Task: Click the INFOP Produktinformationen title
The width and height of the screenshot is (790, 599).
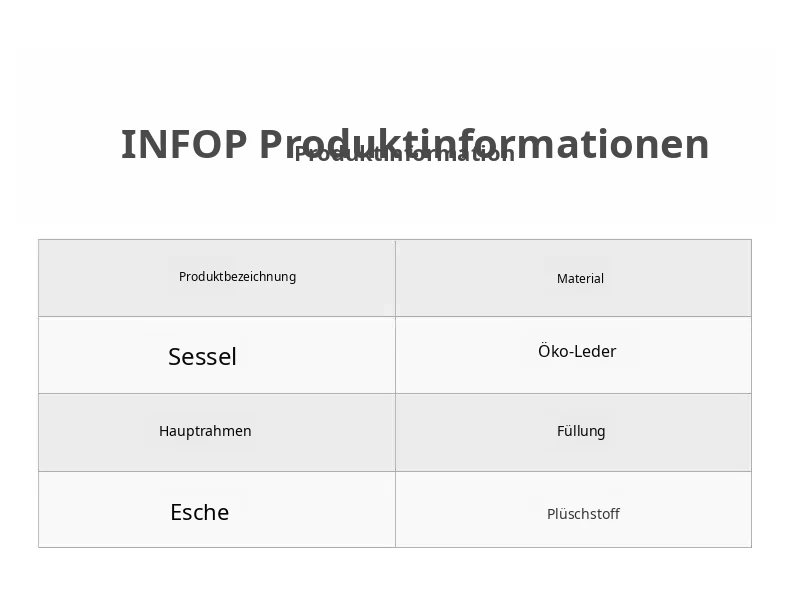Action: (x=415, y=145)
